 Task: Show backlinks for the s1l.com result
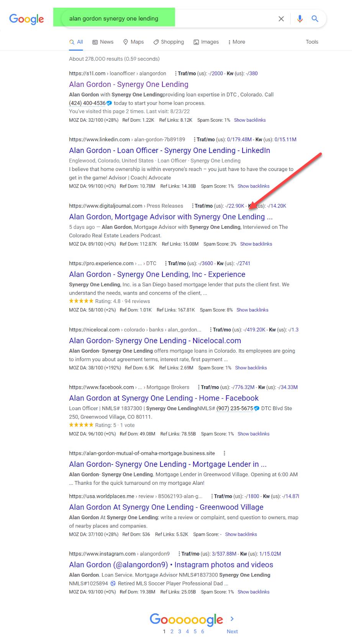250,120
